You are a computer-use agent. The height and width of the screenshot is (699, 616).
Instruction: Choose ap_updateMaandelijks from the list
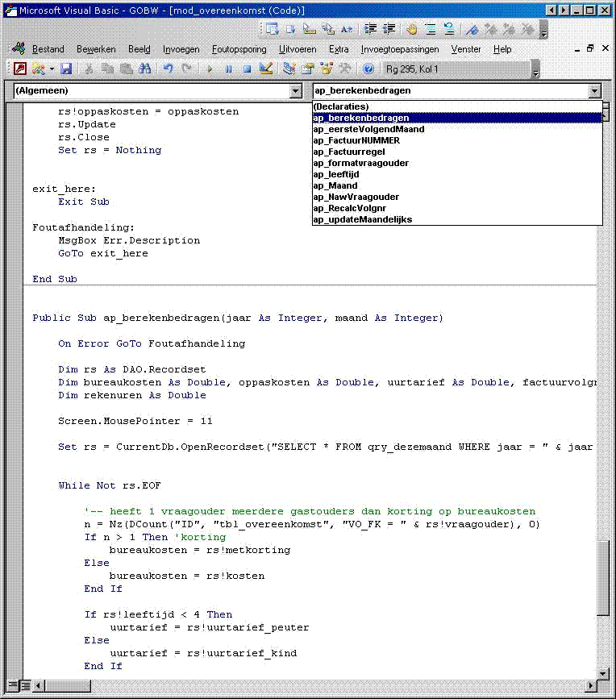[x=362, y=219]
